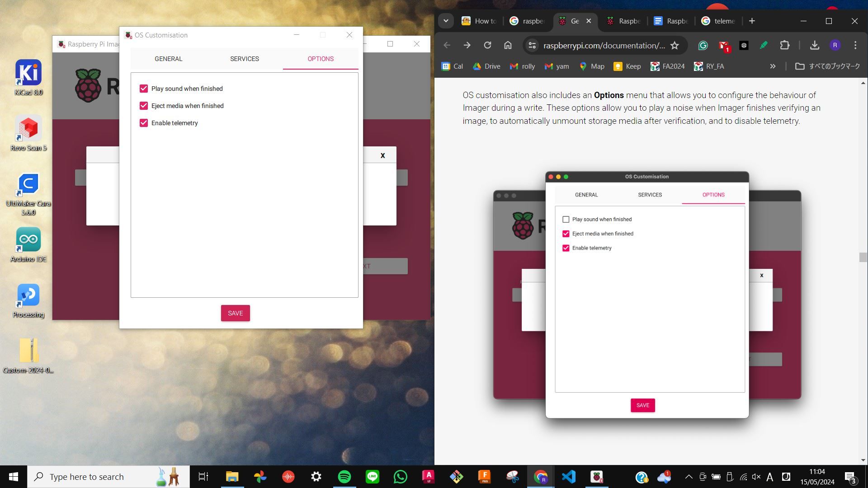
Task: Open the Cal bookmark
Action: click(x=452, y=66)
